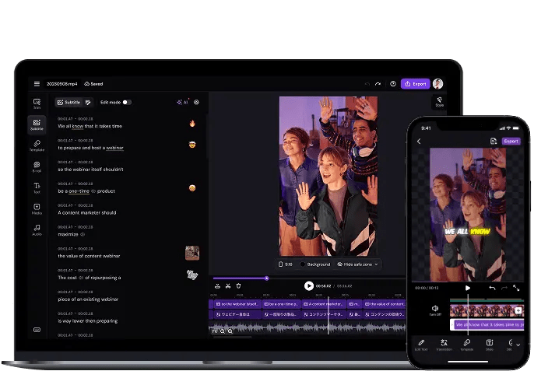This screenshot has height=392, width=534.
Task: Select the Text tool in laptop sidebar
Action: (x=37, y=188)
